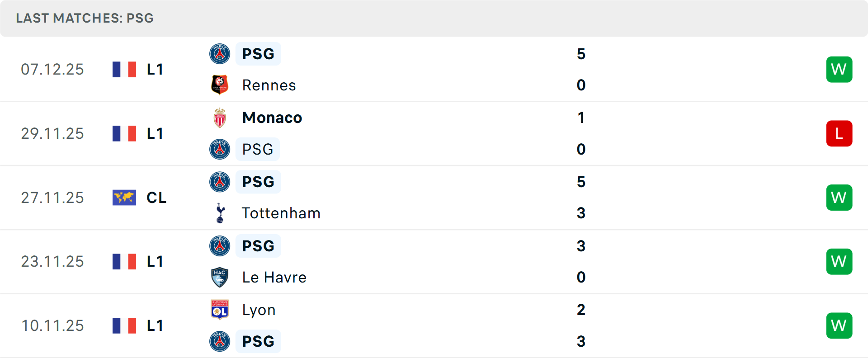Click the green W badge for Rennes match
This screenshot has width=868, height=358.
point(839,69)
